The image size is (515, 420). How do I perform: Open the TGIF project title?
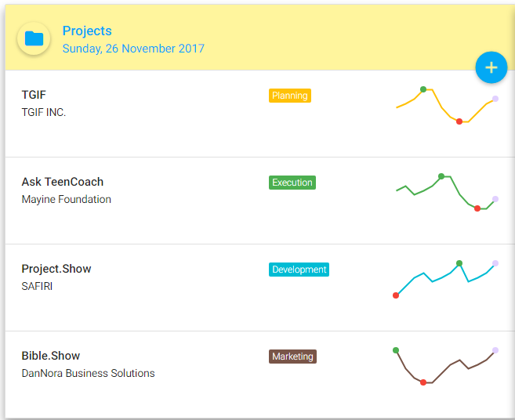(x=34, y=95)
